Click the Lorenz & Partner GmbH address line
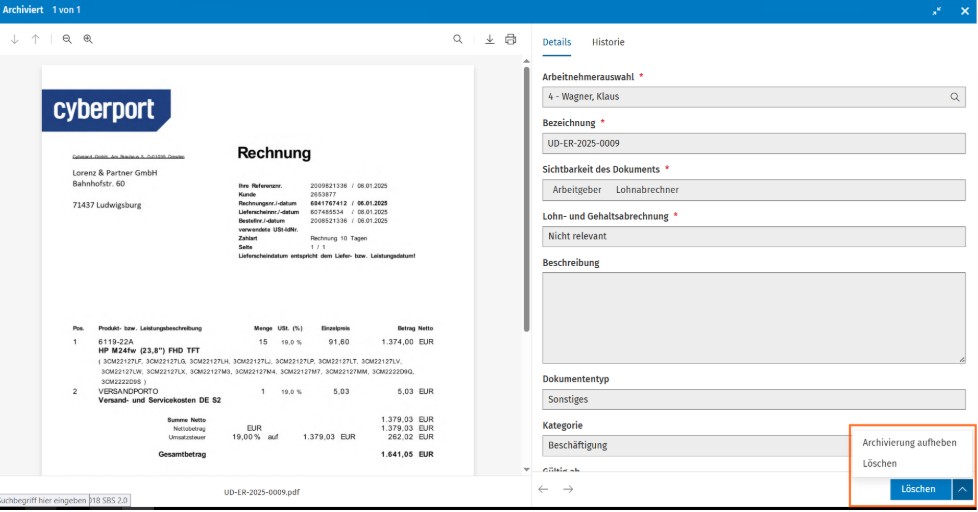Image resolution: width=978 pixels, height=512 pixels. tap(115, 173)
